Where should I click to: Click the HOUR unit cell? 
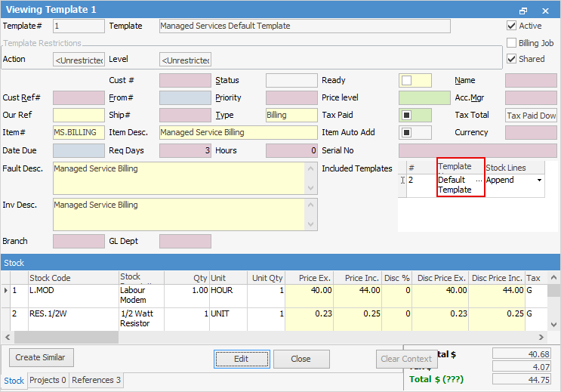tap(228, 296)
